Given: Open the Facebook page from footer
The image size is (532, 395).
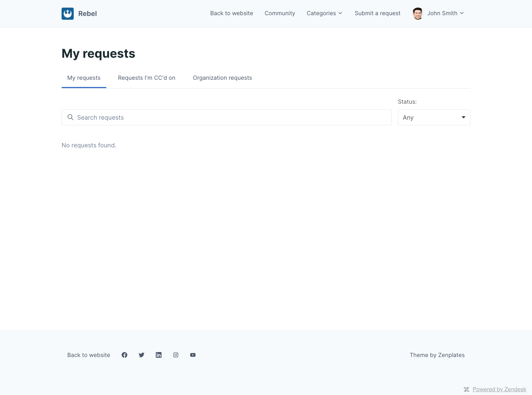Looking at the screenshot, I should click(x=124, y=355).
